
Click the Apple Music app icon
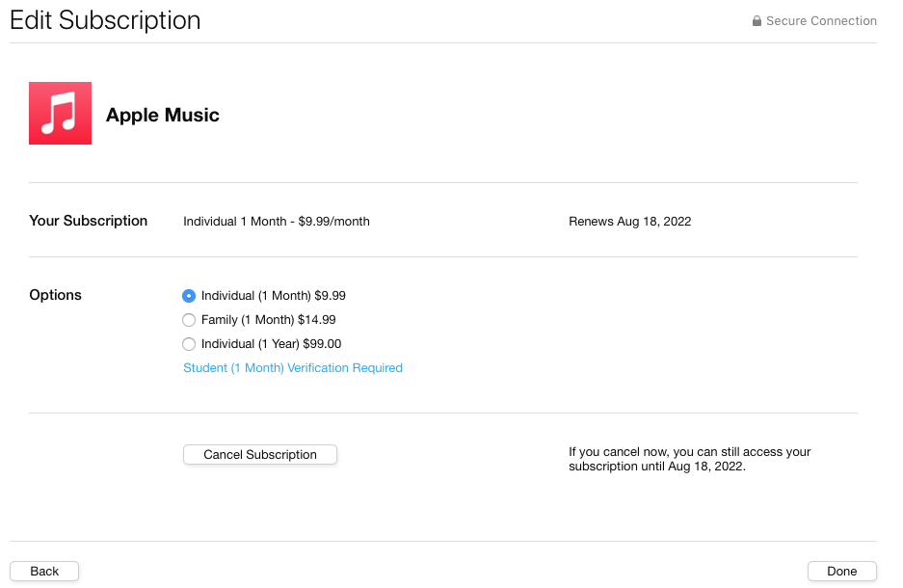pyautogui.click(x=60, y=114)
